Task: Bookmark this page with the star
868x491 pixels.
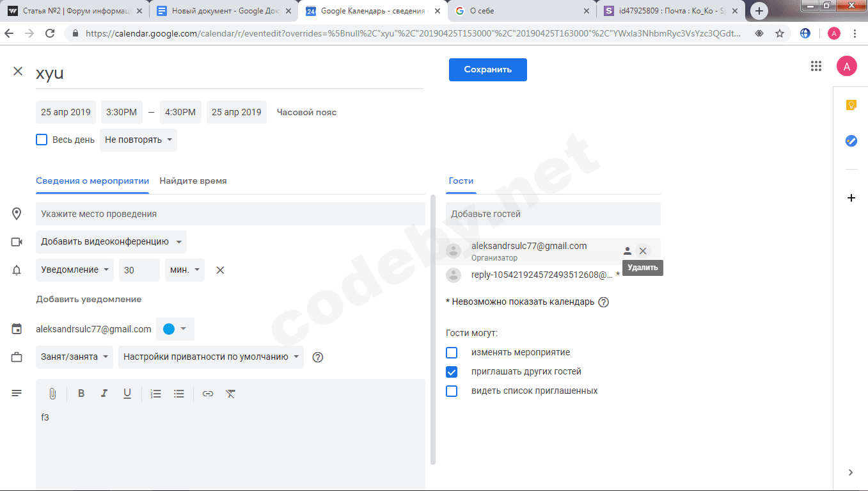Action: [780, 33]
